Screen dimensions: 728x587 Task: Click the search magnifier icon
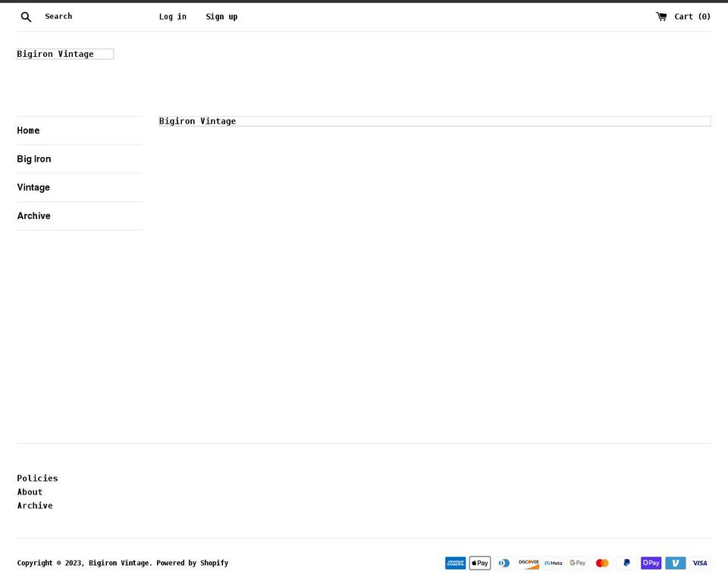(x=26, y=16)
